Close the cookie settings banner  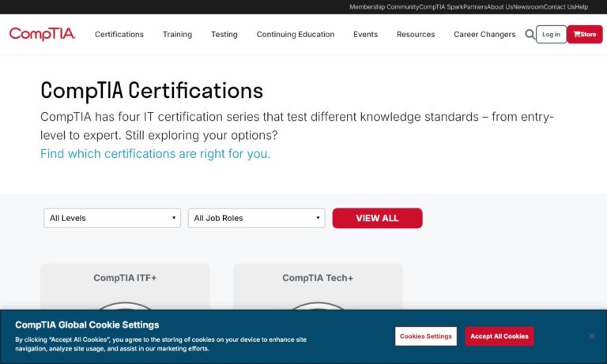pos(591,336)
